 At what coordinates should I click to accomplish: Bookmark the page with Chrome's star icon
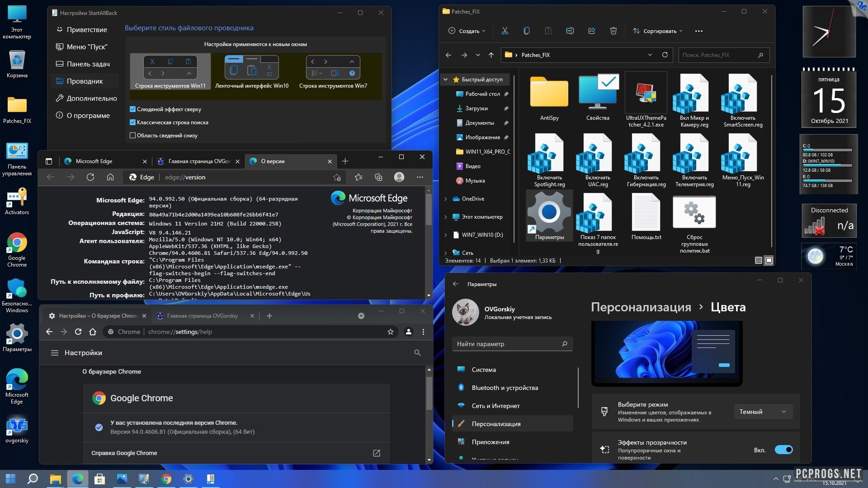point(390,332)
